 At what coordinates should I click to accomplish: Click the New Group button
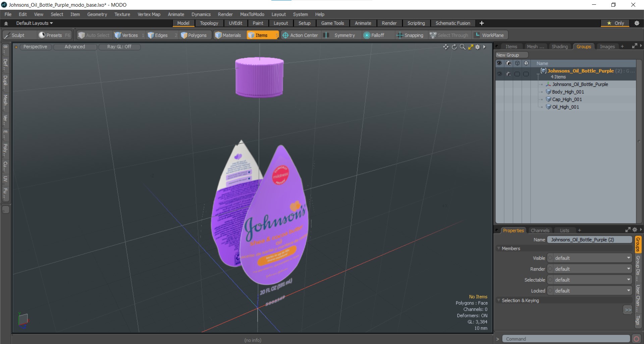coord(512,55)
